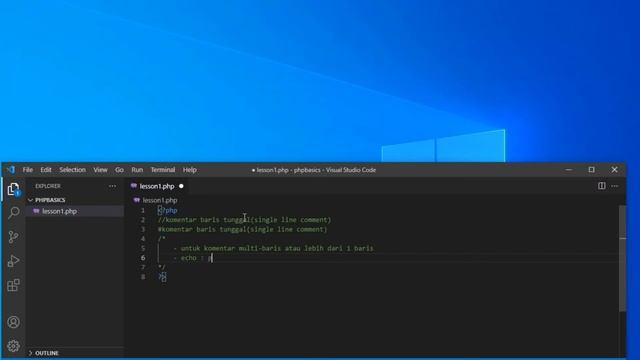This screenshot has width=640, height=360.
Task: Split the editor to the right
Action: click(x=602, y=186)
